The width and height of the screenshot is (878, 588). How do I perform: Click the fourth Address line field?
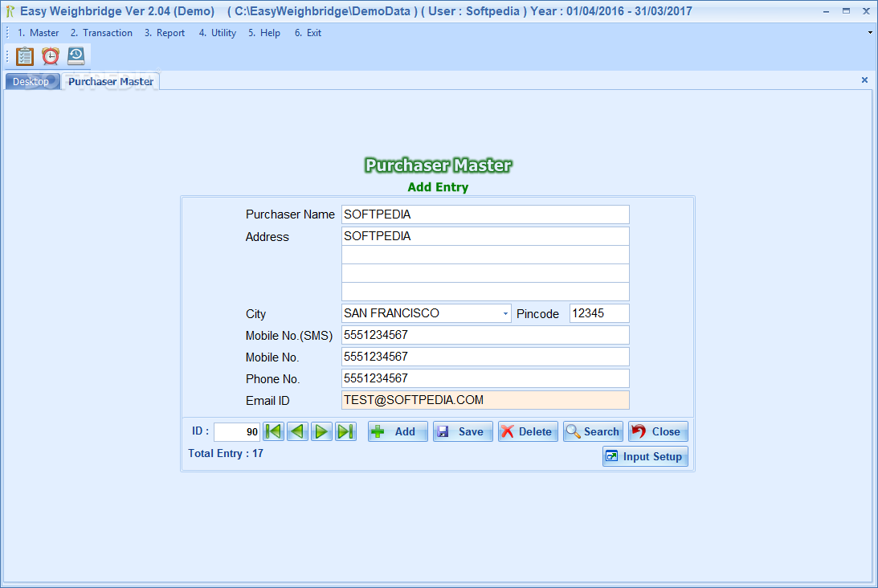tap(485, 292)
